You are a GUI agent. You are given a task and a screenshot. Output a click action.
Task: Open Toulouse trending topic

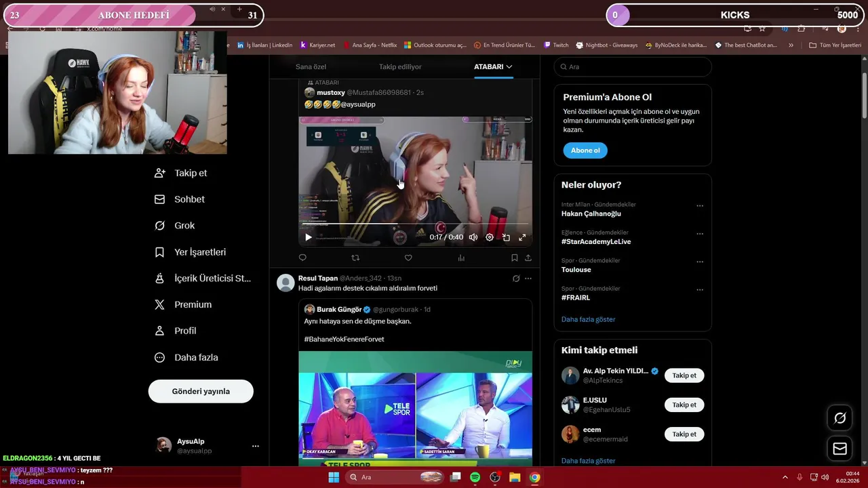coord(576,269)
